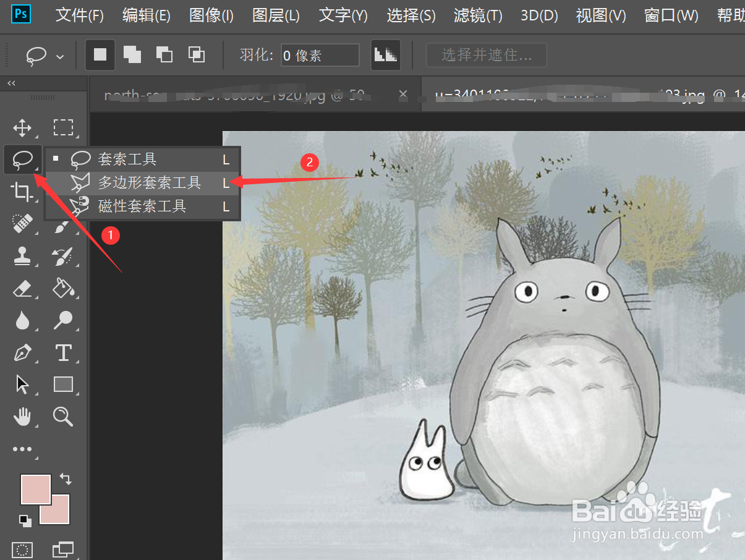Choose 磁性套索工具 from the flyout
Image resolution: width=745 pixels, height=560 pixels.
(143, 206)
